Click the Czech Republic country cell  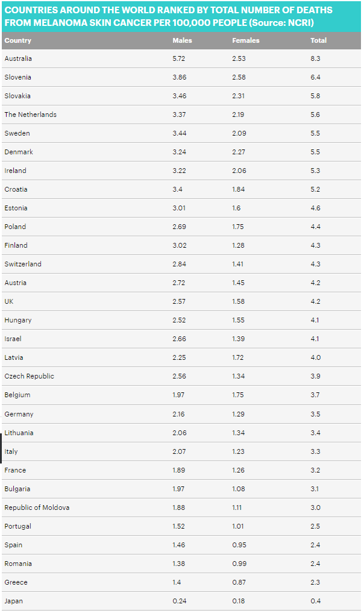29,376
